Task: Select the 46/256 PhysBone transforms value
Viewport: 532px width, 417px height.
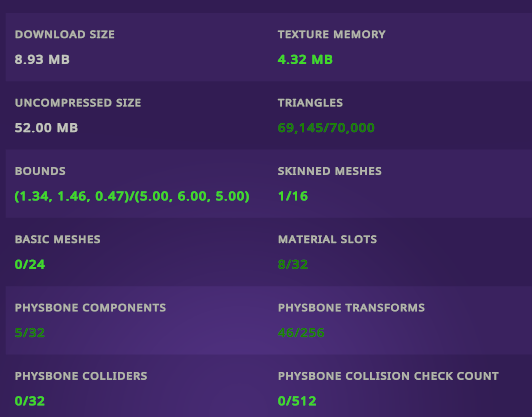Action: tap(301, 333)
